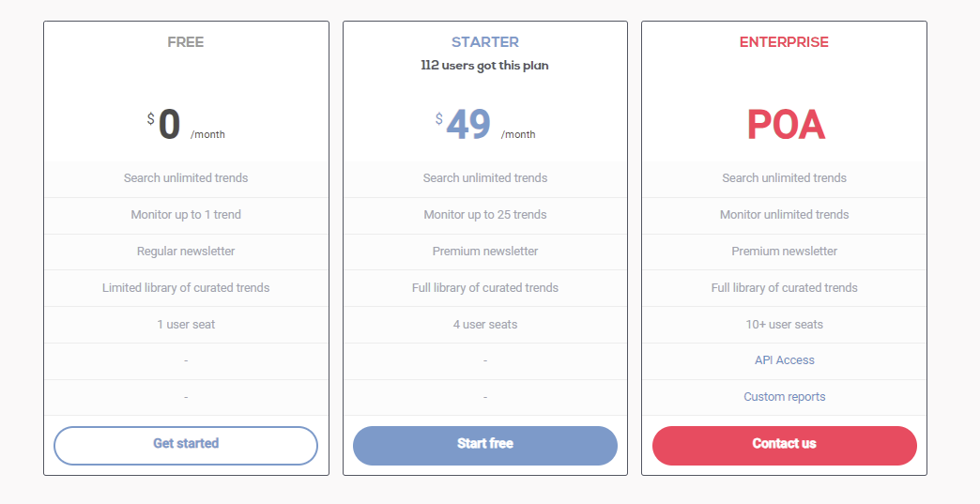Open the API Access link
Viewport: 980px width, 504px height.
785,360
